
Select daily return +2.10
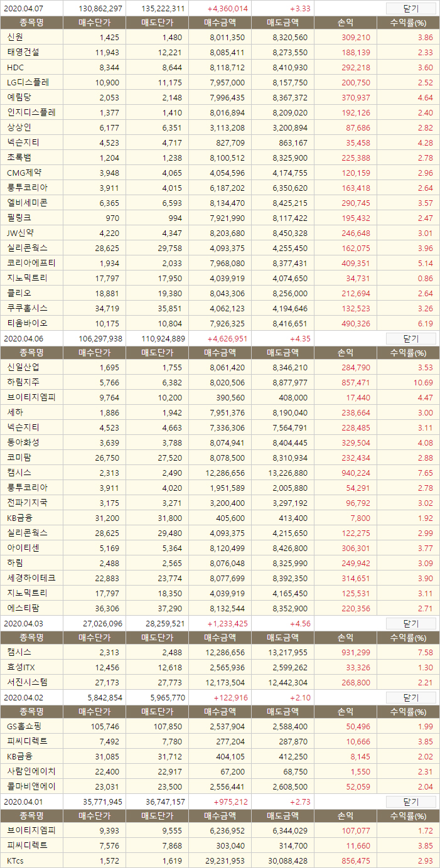(x=301, y=697)
